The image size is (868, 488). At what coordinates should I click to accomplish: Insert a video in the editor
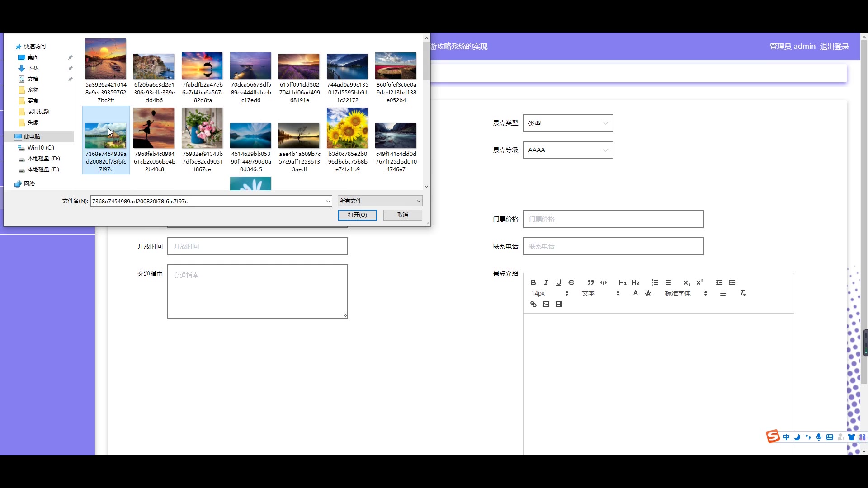[x=558, y=304]
